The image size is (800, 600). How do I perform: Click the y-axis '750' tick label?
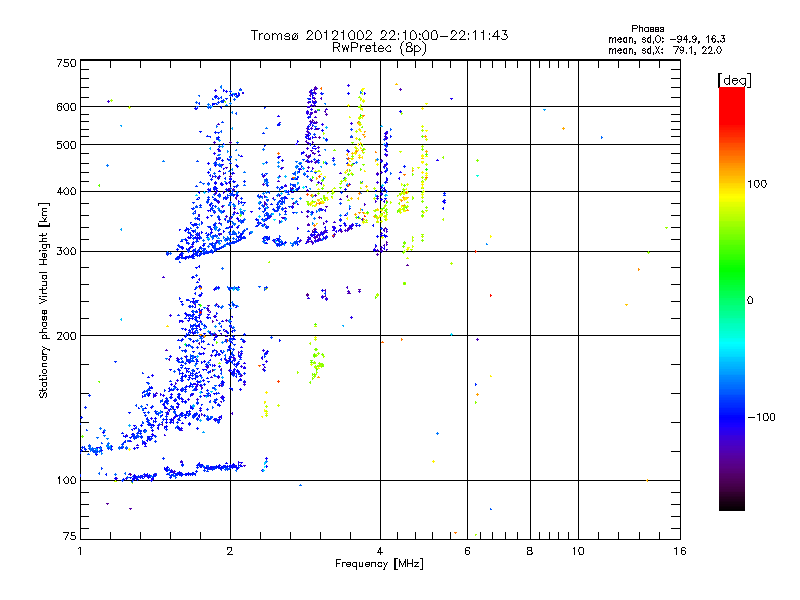[x=66, y=63]
